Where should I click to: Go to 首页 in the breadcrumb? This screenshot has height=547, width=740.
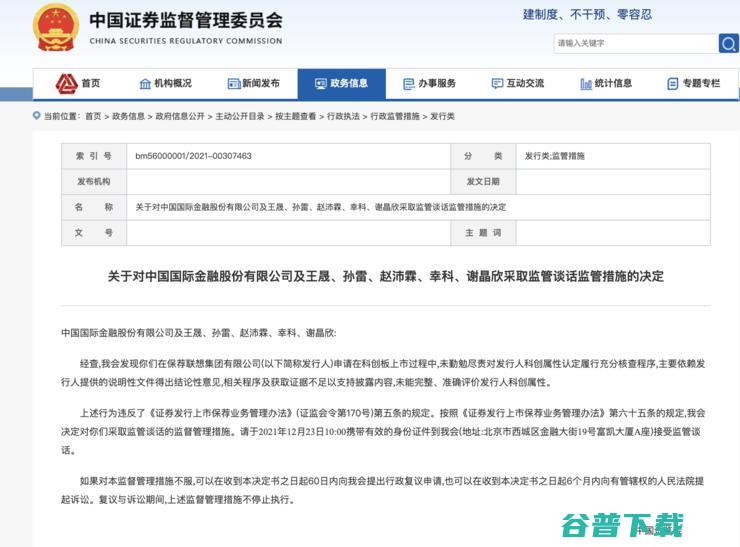coord(93,116)
